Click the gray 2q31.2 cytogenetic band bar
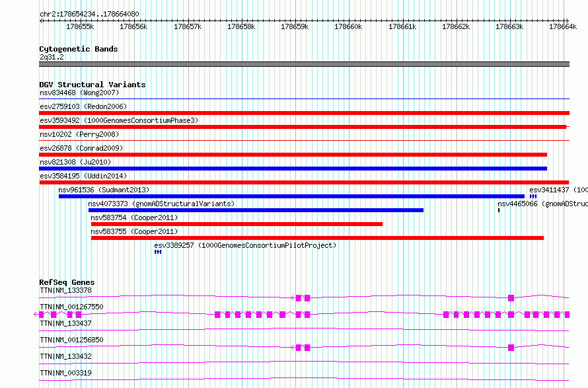 click(304, 64)
